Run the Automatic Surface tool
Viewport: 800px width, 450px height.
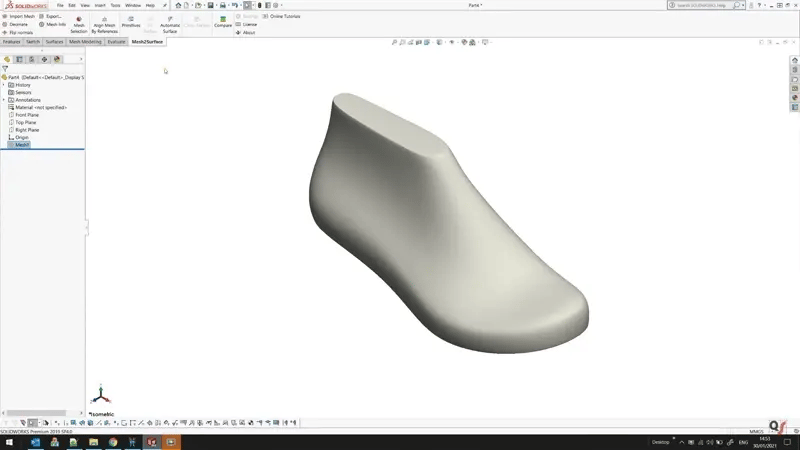(x=170, y=25)
